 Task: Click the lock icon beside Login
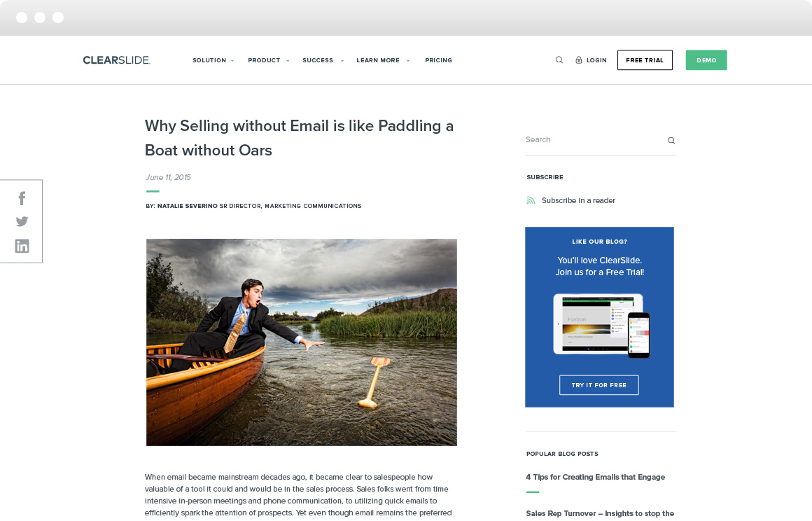pos(578,60)
